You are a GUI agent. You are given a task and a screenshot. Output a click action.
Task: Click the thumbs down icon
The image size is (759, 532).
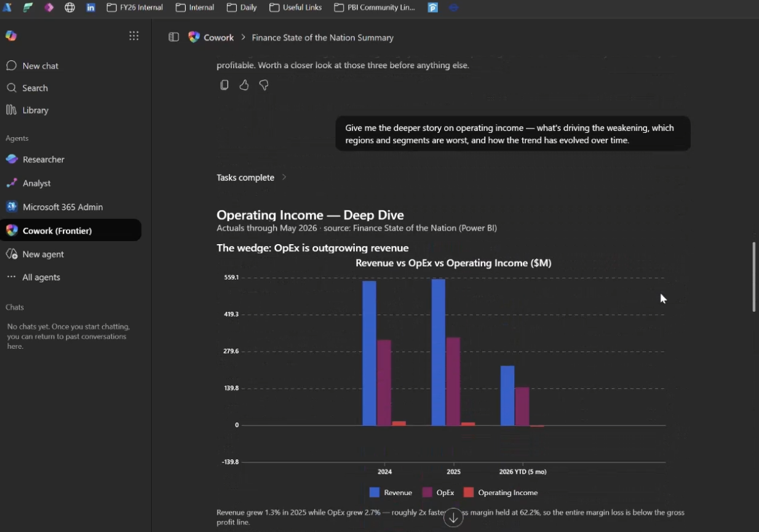(x=264, y=85)
